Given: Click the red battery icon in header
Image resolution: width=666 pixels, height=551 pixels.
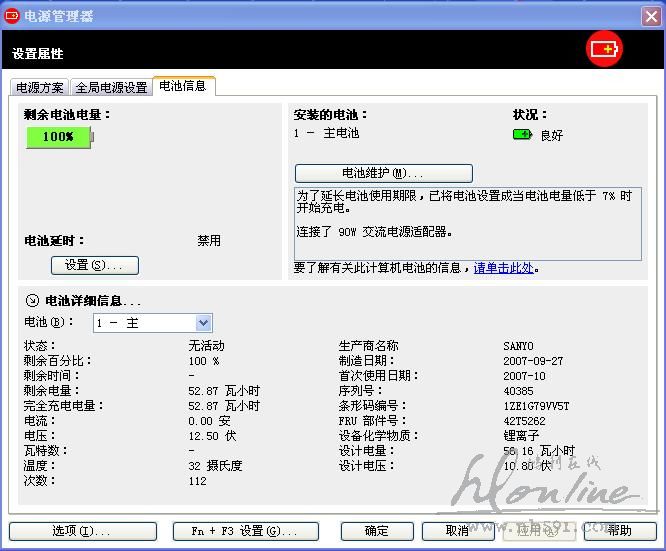Looking at the screenshot, I should pos(604,49).
